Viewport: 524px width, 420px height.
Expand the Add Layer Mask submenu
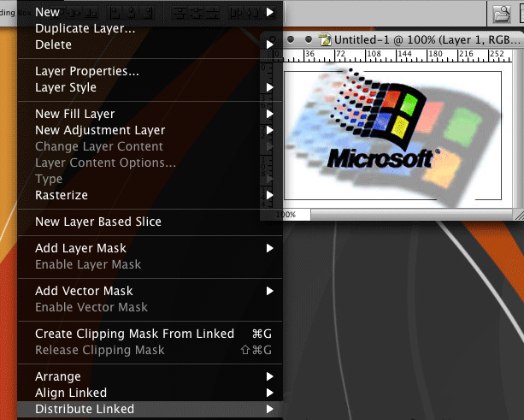150,248
